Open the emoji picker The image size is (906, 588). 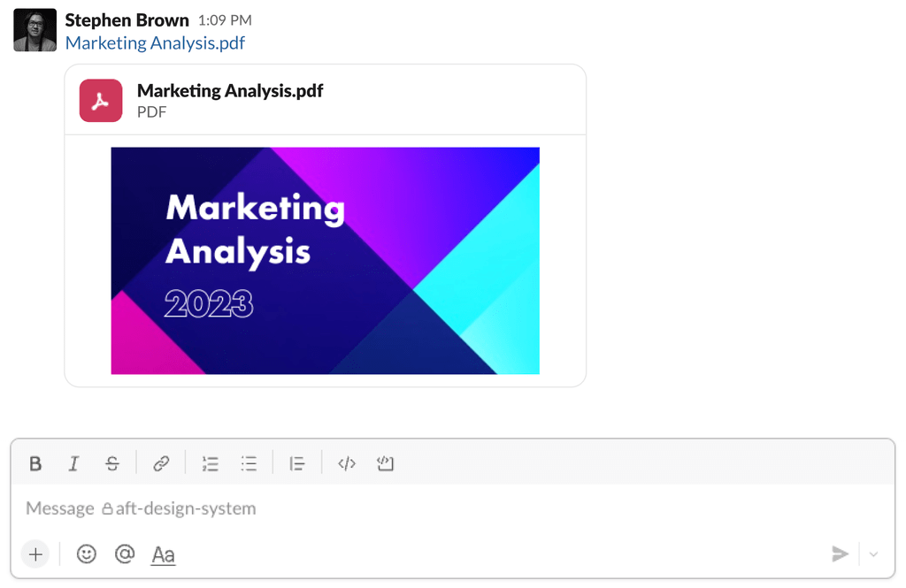coord(86,554)
